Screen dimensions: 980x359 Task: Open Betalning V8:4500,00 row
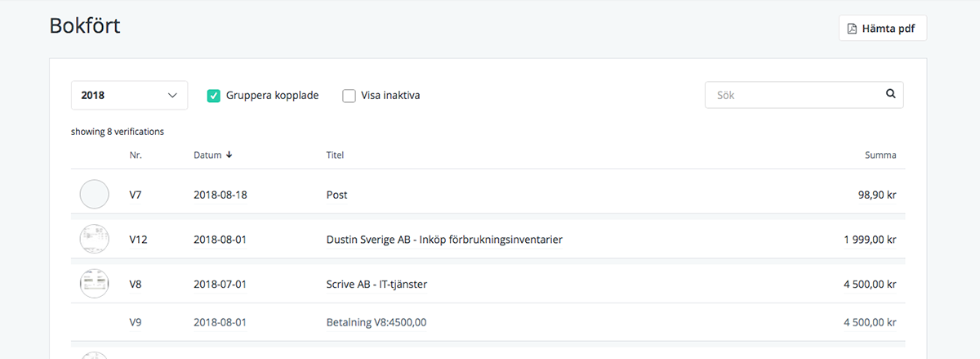[x=376, y=322]
